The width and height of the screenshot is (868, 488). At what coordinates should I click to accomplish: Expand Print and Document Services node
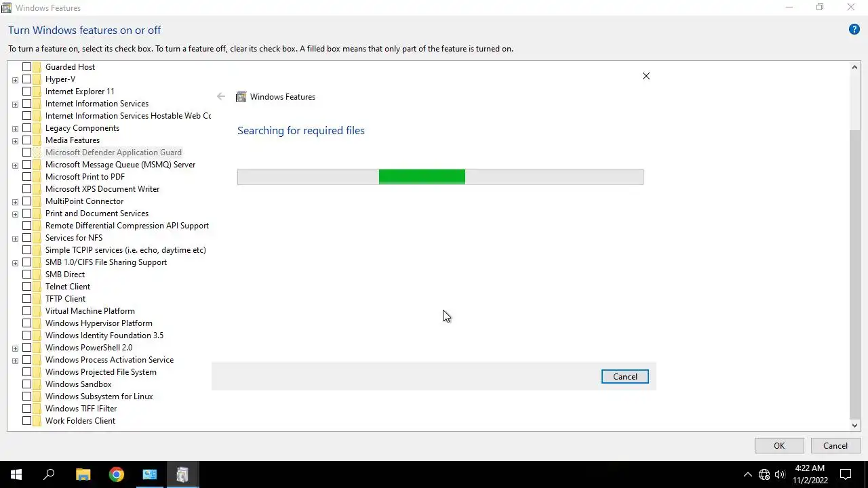(x=15, y=214)
